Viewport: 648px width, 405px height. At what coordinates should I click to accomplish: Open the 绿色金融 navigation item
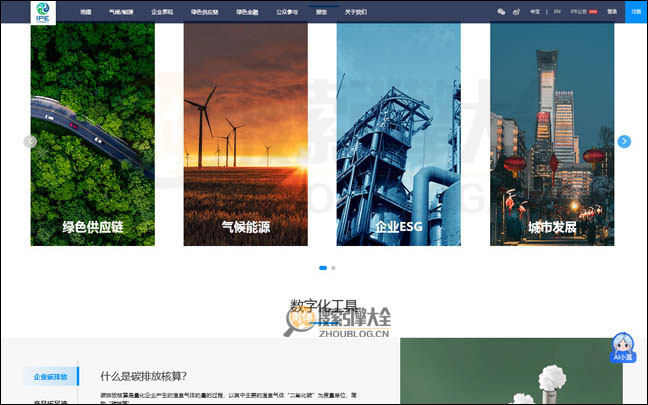pyautogui.click(x=247, y=12)
